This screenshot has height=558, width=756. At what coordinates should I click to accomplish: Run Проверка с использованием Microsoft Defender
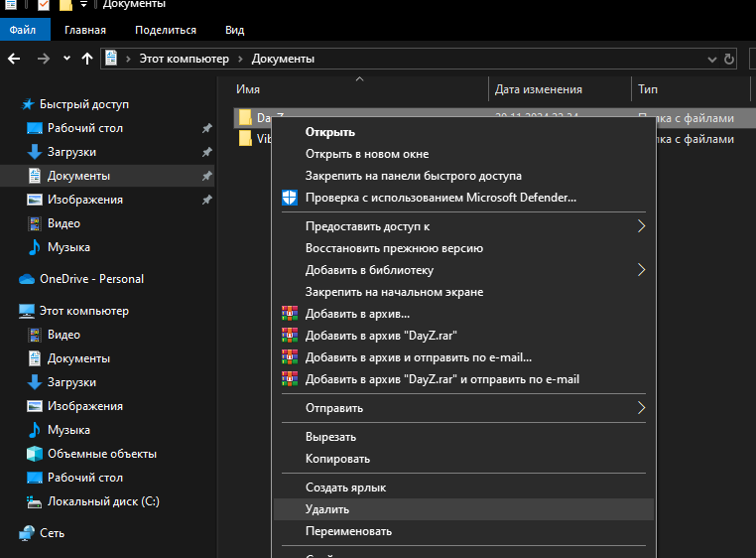tap(441, 198)
